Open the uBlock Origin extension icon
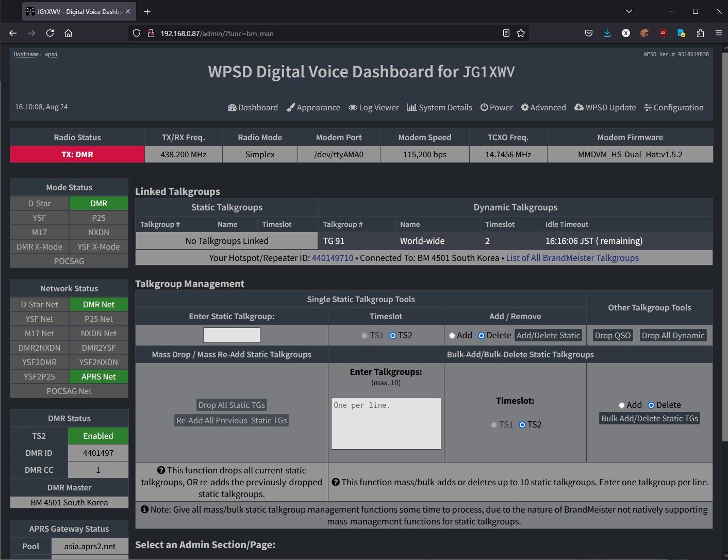The height and width of the screenshot is (560, 728). click(663, 33)
